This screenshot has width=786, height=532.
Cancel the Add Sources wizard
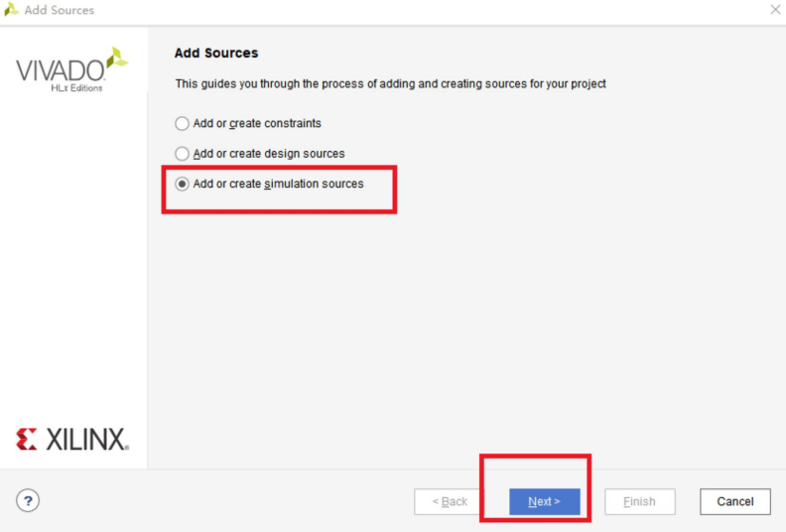pyautogui.click(x=734, y=501)
